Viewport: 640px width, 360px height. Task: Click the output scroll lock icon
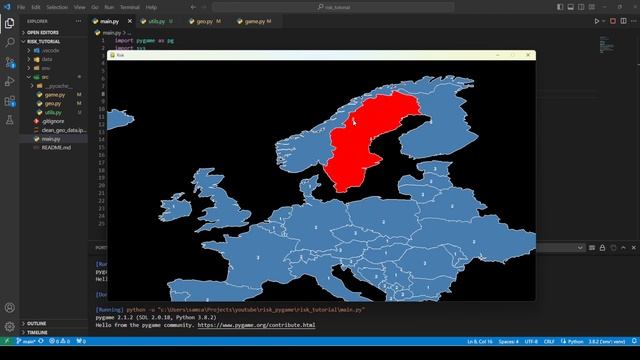[x=602, y=248]
